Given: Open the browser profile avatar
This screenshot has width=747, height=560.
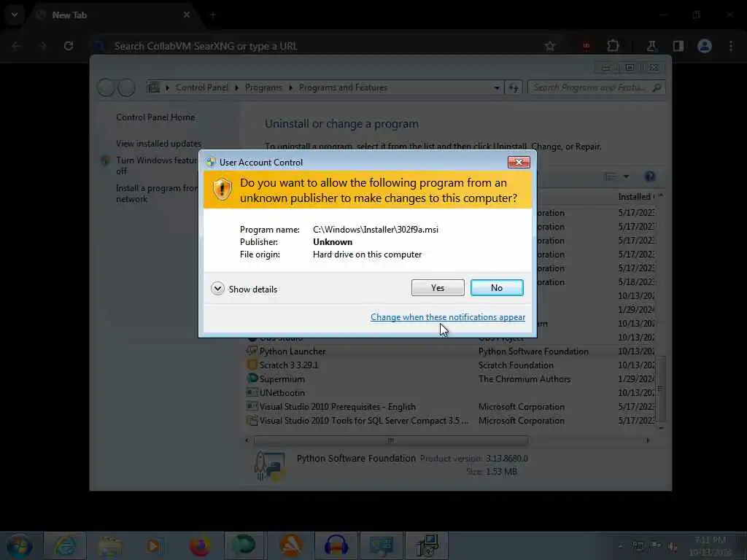Looking at the screenshot, I should [x=705, y=46].
